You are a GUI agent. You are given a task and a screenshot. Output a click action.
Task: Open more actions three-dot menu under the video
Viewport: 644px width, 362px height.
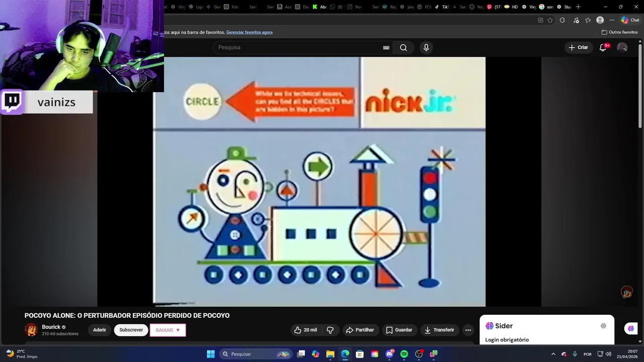point(468,330)
